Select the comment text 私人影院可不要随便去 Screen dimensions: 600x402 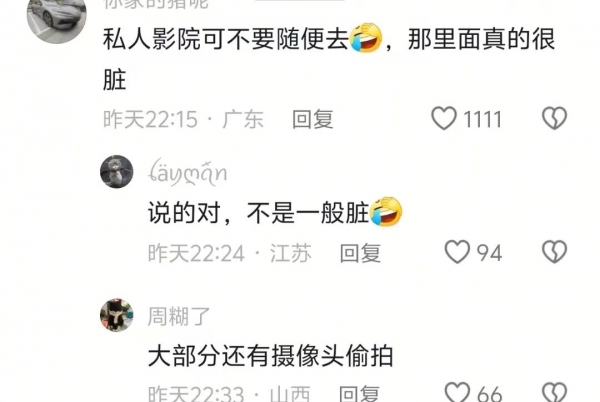coord(226,39)
